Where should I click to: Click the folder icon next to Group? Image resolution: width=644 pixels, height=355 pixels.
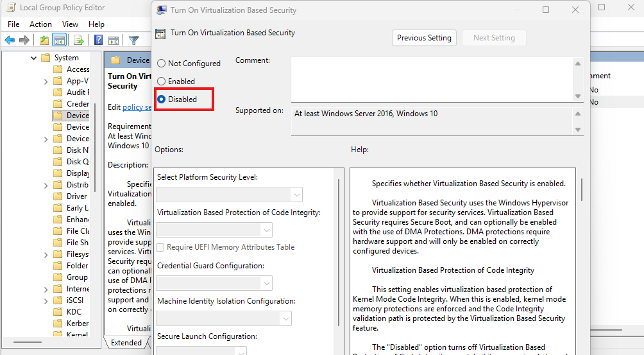pos(58,277)
